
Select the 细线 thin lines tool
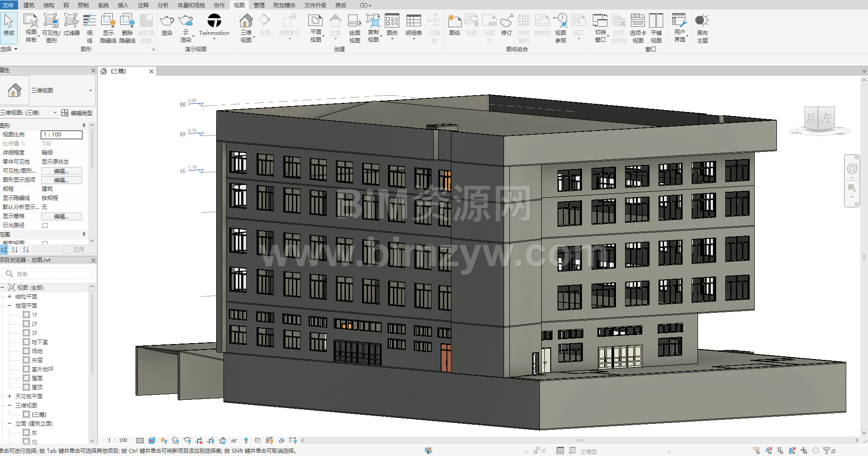90,28
